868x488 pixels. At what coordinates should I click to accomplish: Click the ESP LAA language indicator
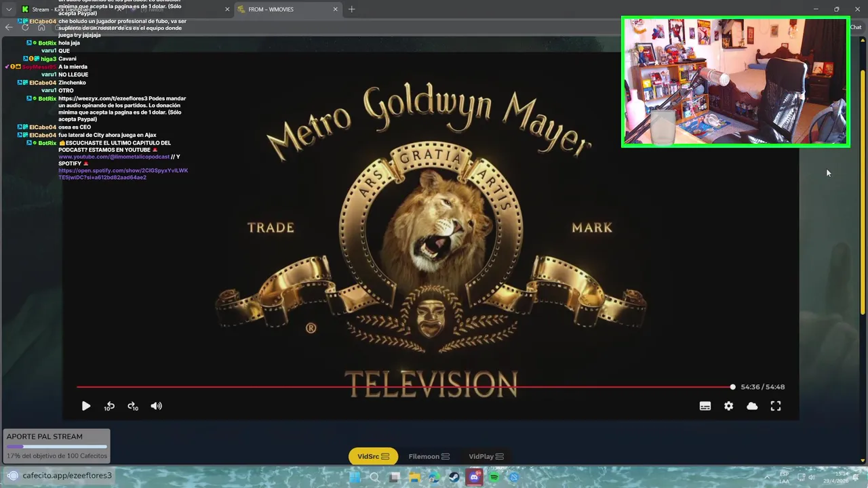click(x=785, y=477)
